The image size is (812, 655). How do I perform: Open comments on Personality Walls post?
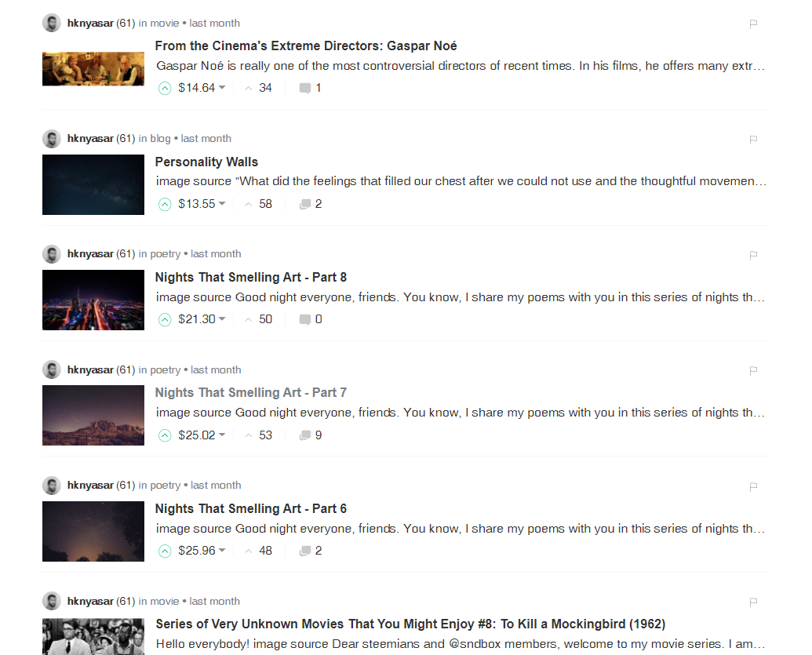pos(310,204)
